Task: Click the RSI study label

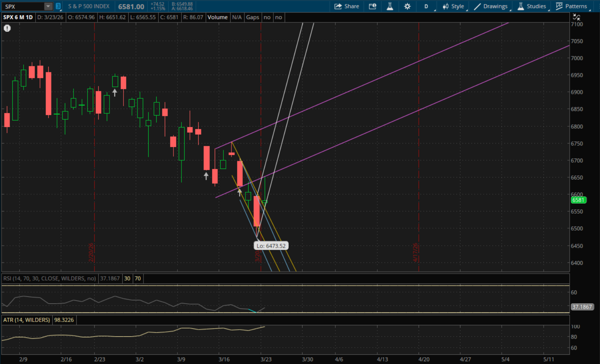Action: point(50,278)
